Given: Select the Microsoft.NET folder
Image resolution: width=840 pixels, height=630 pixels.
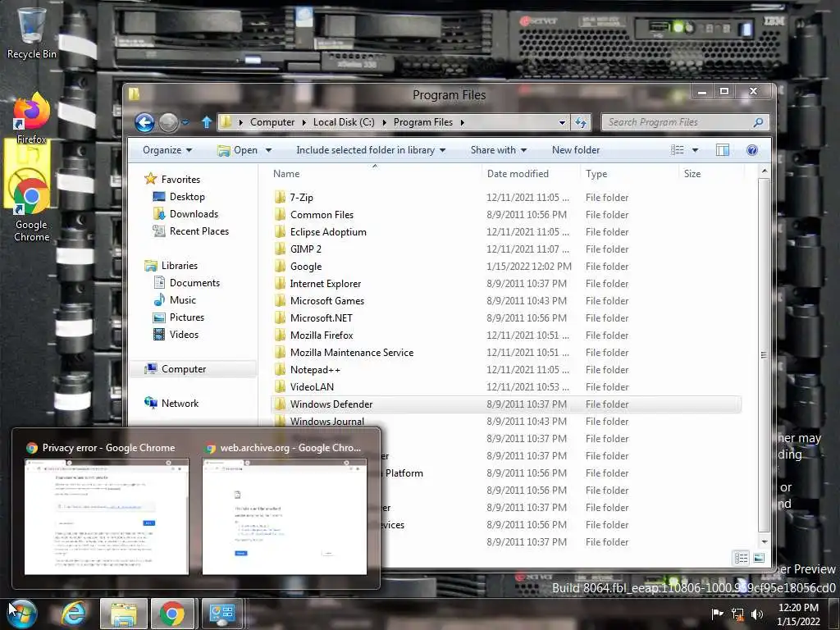Looking at the screenshot, I should tap(321, 317).
